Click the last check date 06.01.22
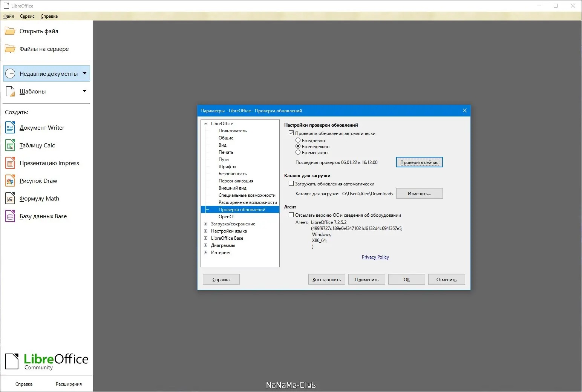 [349, 162]
